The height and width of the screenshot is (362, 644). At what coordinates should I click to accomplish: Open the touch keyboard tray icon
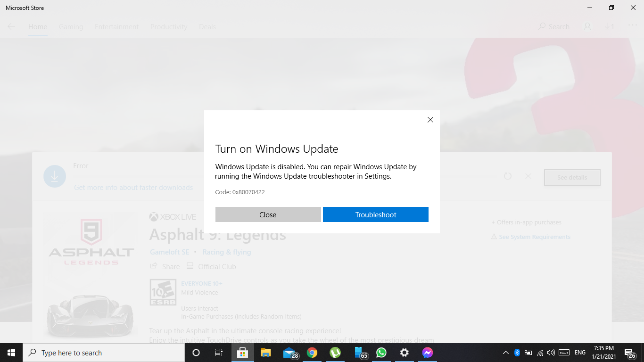coord(564,353)
